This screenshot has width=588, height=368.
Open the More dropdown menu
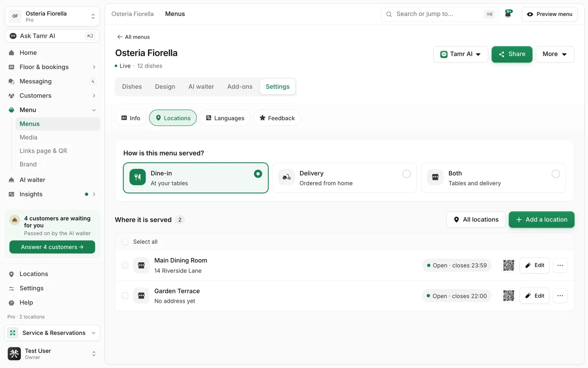click(555, 54)
